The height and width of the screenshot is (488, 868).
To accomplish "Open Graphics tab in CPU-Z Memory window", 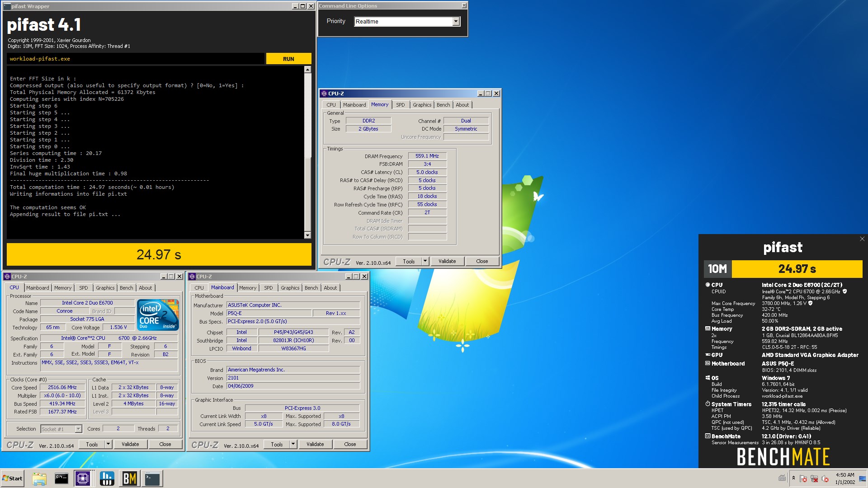I will pos(422,105).
